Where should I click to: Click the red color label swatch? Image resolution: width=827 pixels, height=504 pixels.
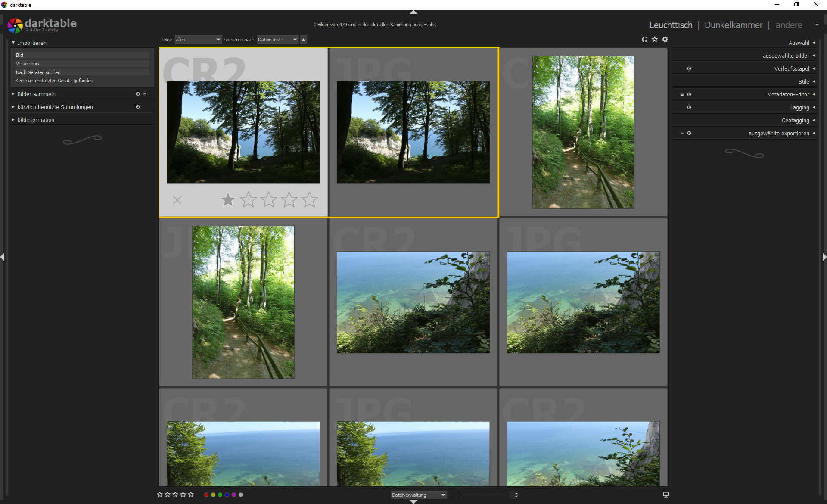coord(206,495)
